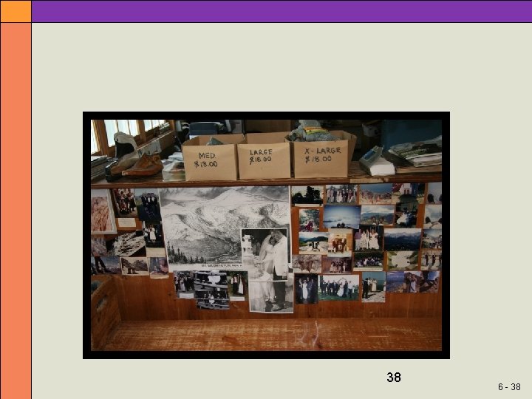This screenshot has height=399, width=532.
Task: Click the "X-LARGE $18.00" box label
Action: [x=322, y=154]
